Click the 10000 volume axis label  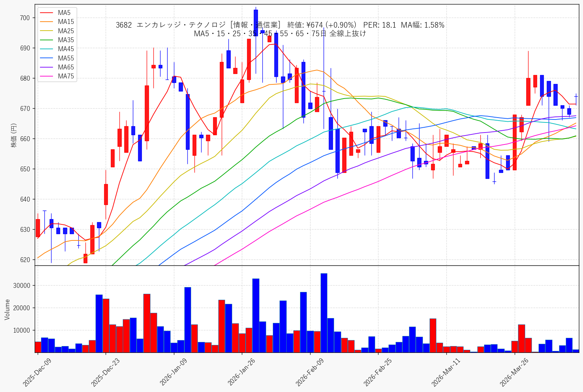point(22,330)
